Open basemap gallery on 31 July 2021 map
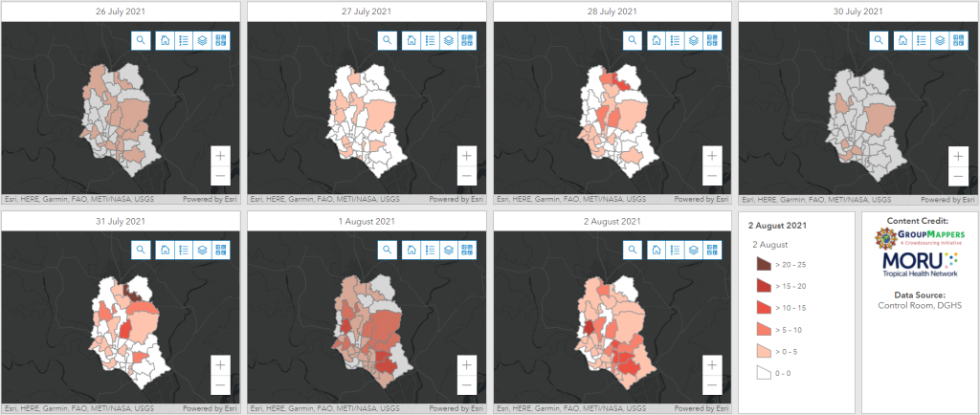Viewport: 980px width, 415px height. [221, 251]
